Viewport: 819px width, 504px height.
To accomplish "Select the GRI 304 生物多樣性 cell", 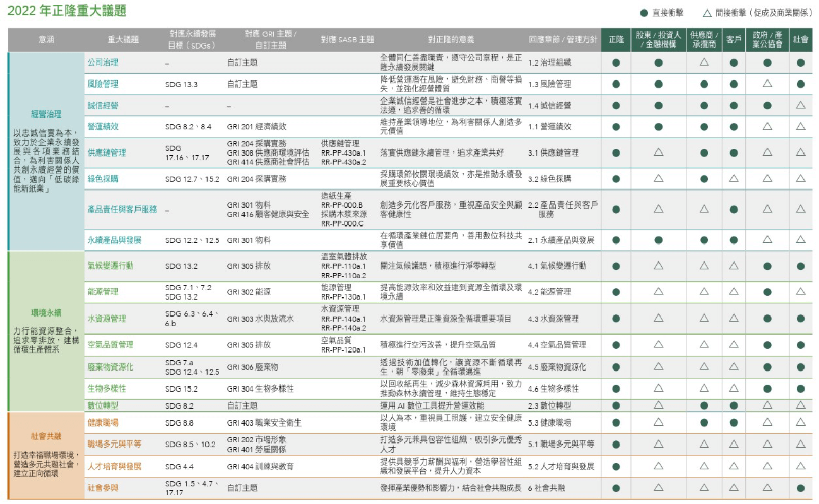I will pyautogui.click(x=261, y=389).
